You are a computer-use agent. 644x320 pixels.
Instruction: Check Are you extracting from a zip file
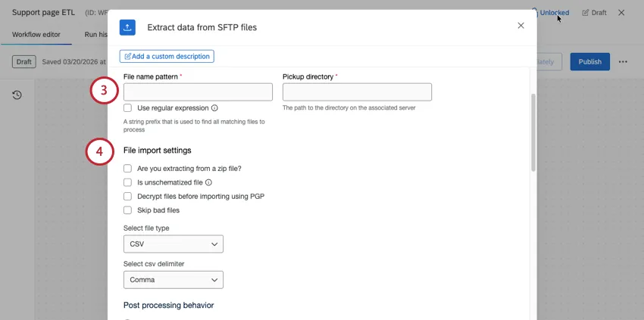pos(128,169)
